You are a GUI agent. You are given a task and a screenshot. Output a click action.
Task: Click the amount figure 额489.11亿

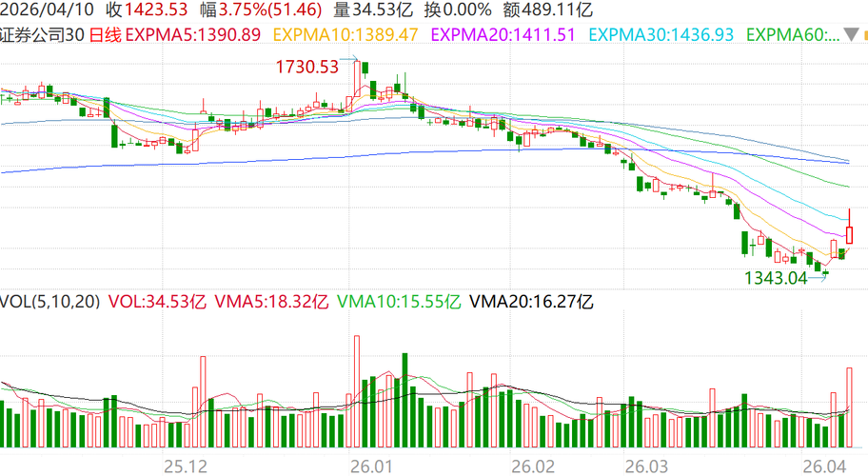[x=548, y=10]
